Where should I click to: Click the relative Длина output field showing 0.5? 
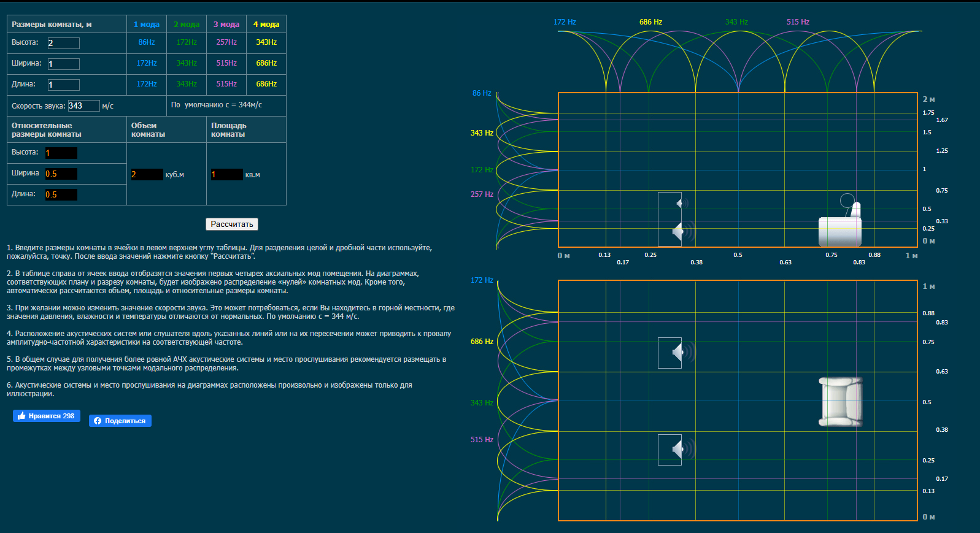click(x=61, y=194)
